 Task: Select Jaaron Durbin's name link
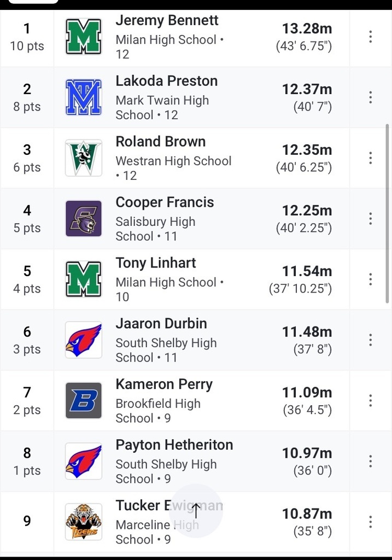pos(161,324)
